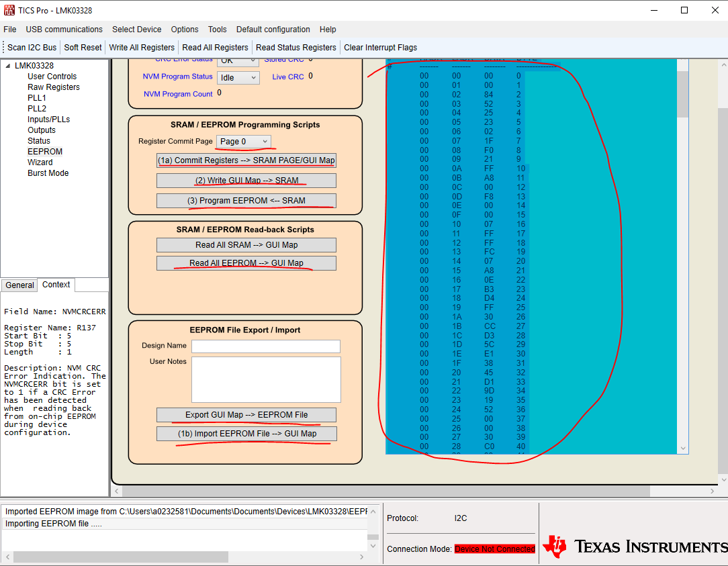Click the Design Name input field
The image size is (728, 566).
[x=265, y=346]
